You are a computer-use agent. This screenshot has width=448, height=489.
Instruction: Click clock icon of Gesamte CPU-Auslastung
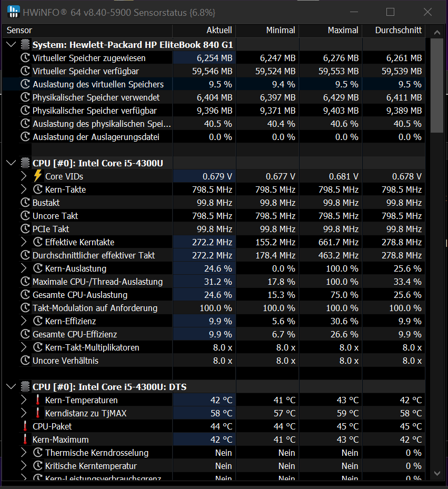coord(25,294)
